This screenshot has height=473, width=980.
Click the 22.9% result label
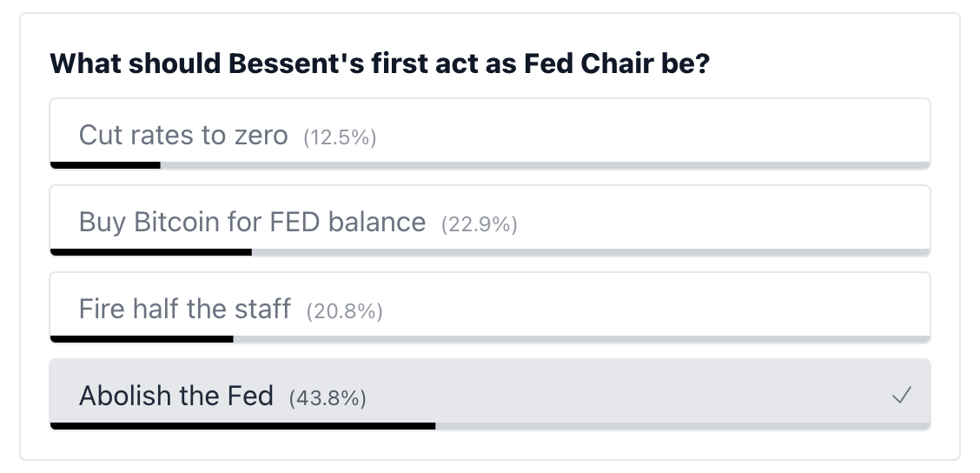(x=480, y=224)
